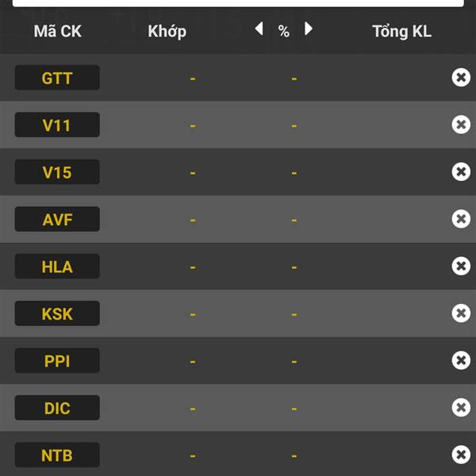Open the GTT stock symbol
Screen dimensions: 476x476
[57, 78]
